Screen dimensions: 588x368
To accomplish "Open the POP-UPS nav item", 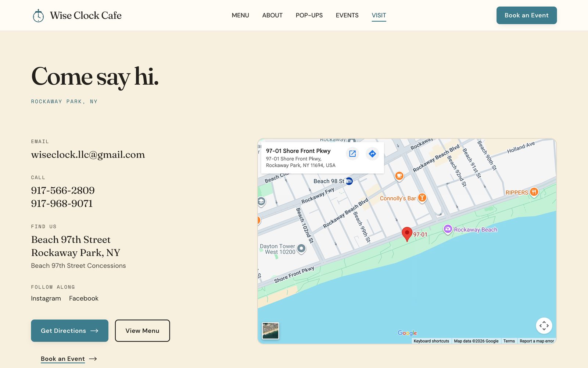I will point(309,15).
